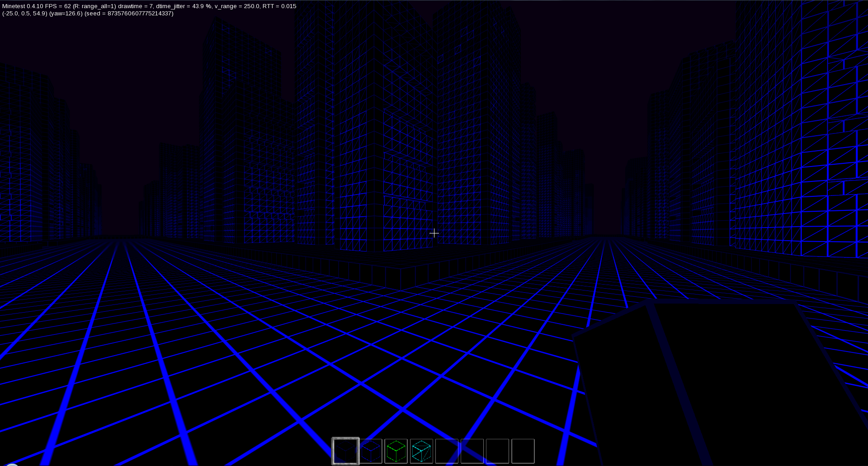Select the blue wireframe cube in the hotbar
The width and height of the screenshot is (868, 466).
click(x=370, y=451)
